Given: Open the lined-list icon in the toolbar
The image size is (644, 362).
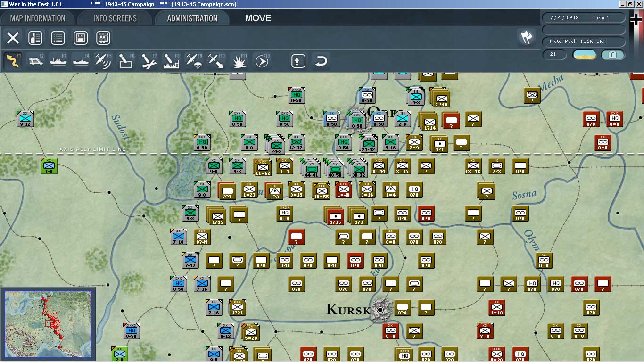Looking at the screenshot, I should 58,38.
